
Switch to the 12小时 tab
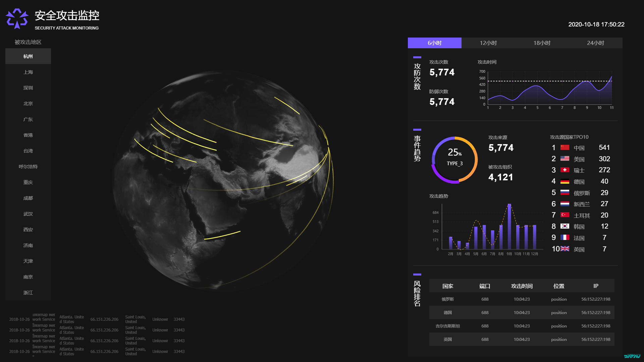[x=488, y=43]
